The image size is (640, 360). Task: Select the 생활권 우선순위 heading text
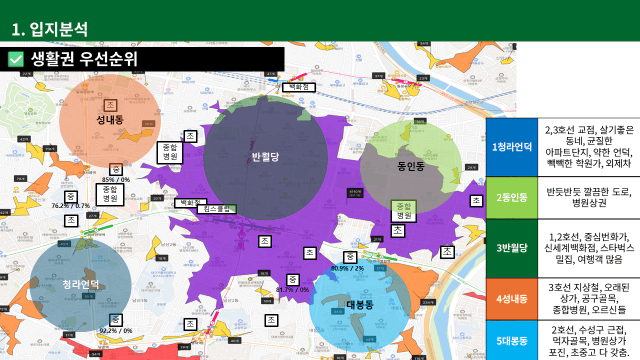[84, 59]
